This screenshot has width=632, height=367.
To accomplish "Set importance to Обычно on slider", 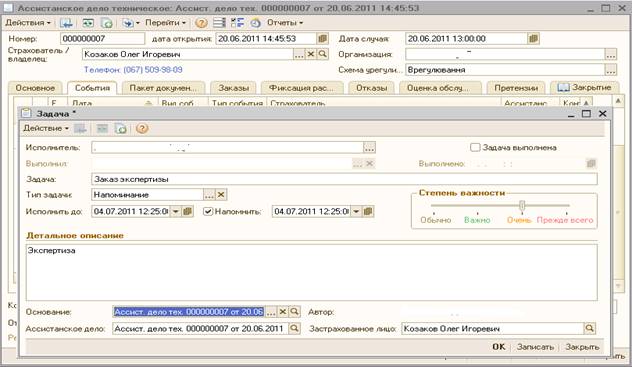I will (x=435, y=220).
